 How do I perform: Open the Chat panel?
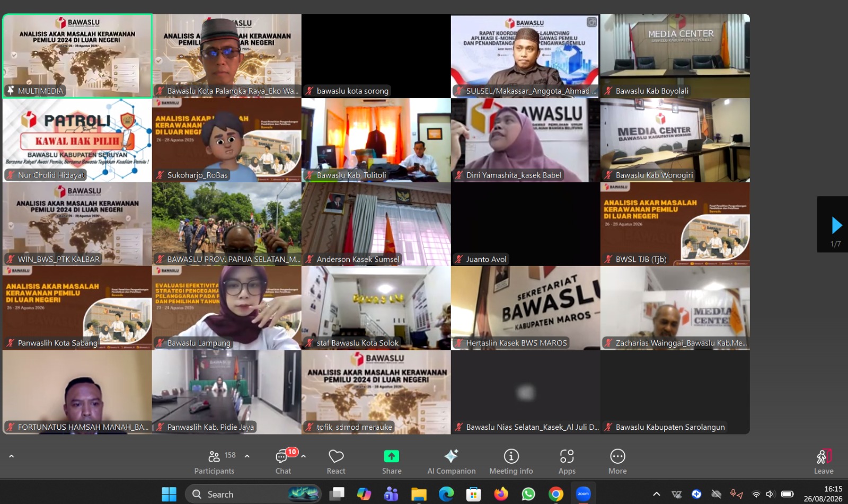pyautogui.click(x=283, y=462)
